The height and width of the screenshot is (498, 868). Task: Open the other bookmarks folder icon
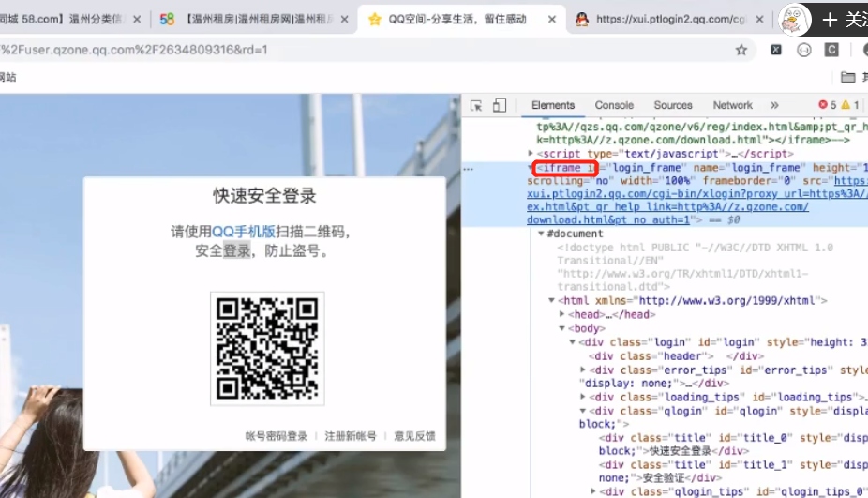(847, 77)
